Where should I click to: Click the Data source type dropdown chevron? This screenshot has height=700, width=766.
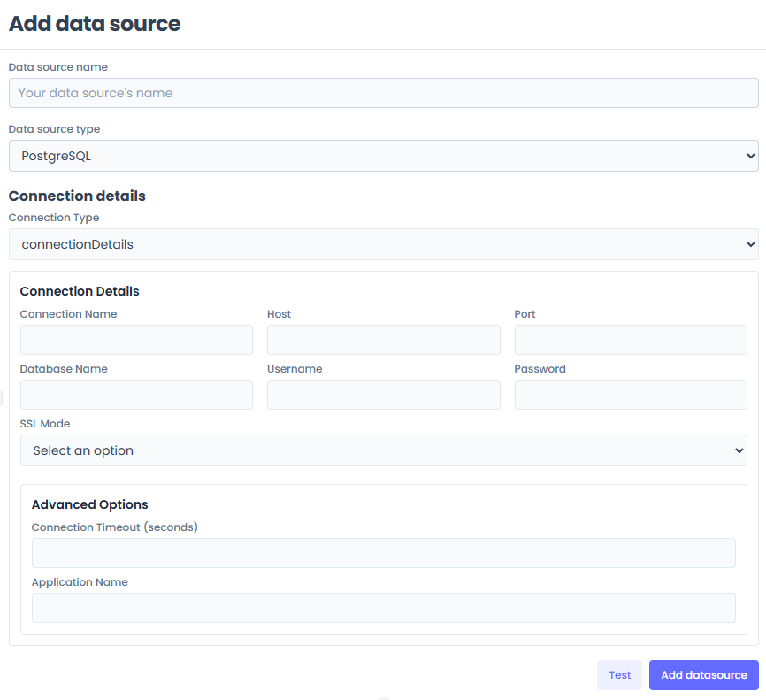click(750, 156)
